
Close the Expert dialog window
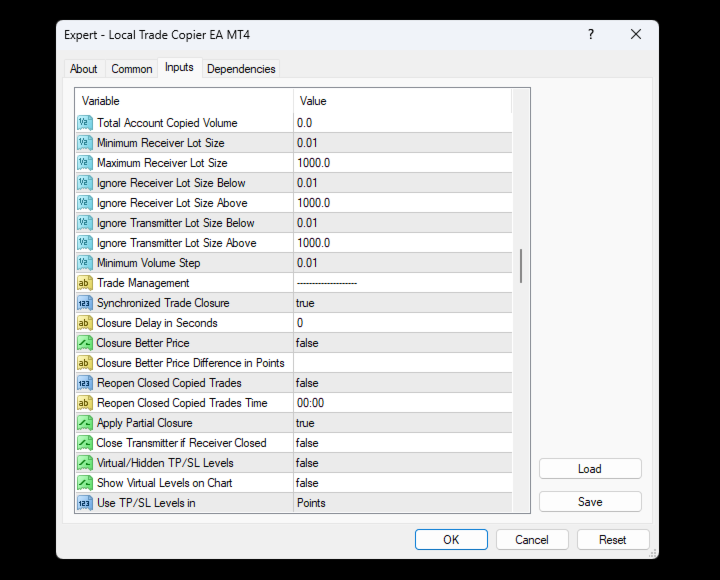pos(636,34)
